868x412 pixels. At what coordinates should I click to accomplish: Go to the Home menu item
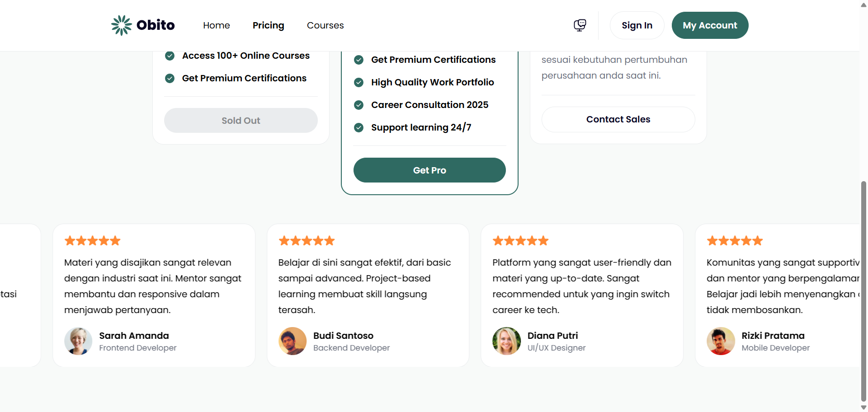217,25
